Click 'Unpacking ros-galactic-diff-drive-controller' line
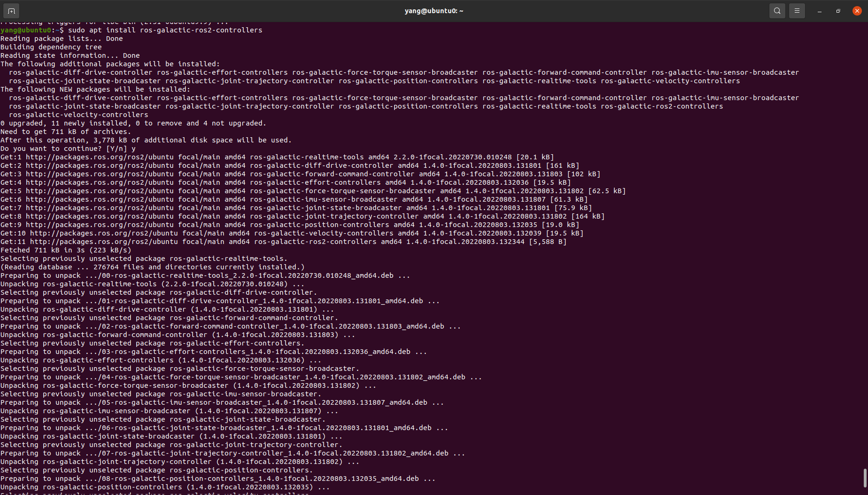Viewport: 868px width, 495px height. (x=167, y=309)
